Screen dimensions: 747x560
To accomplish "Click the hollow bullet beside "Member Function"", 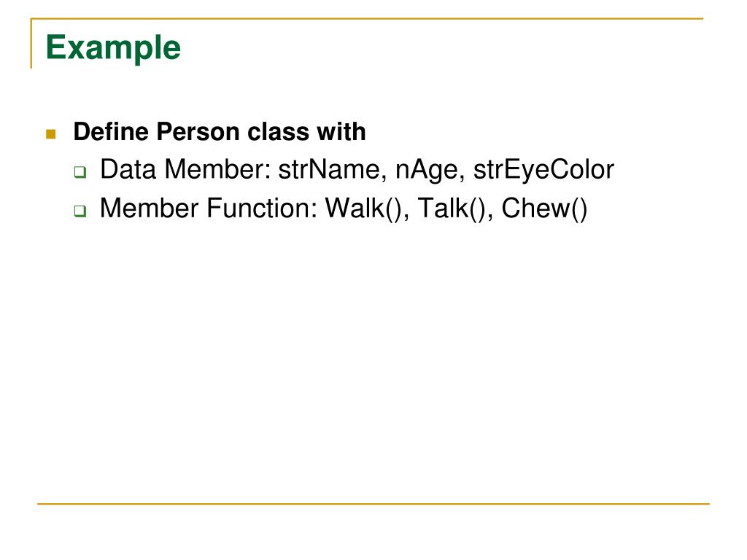I will click(80, 211).
